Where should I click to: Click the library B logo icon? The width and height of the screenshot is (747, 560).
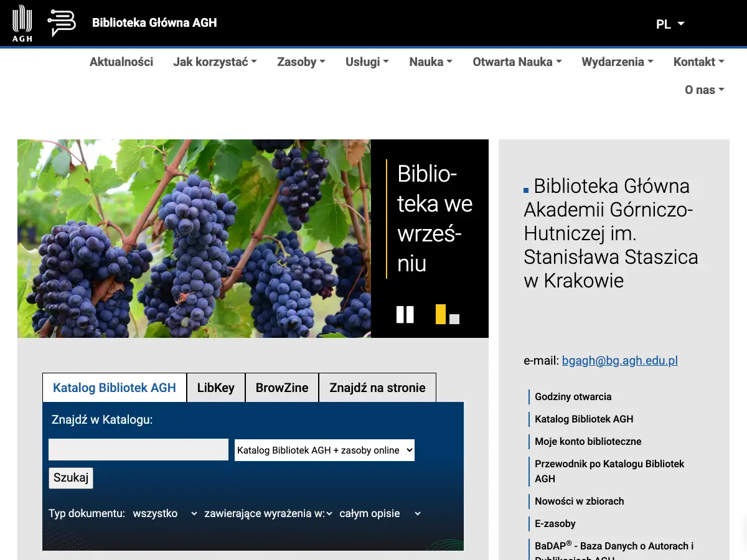click(x=62, y=23)
